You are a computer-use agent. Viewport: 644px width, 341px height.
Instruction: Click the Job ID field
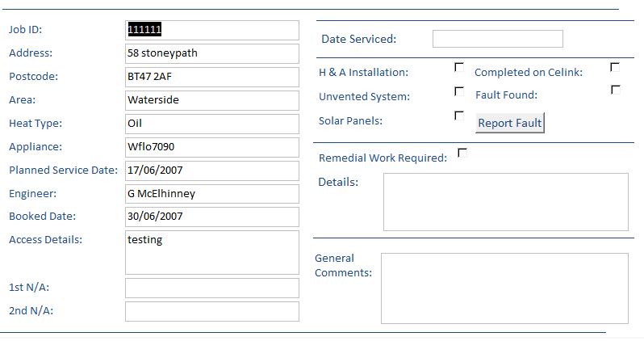[x=211, y=30]
